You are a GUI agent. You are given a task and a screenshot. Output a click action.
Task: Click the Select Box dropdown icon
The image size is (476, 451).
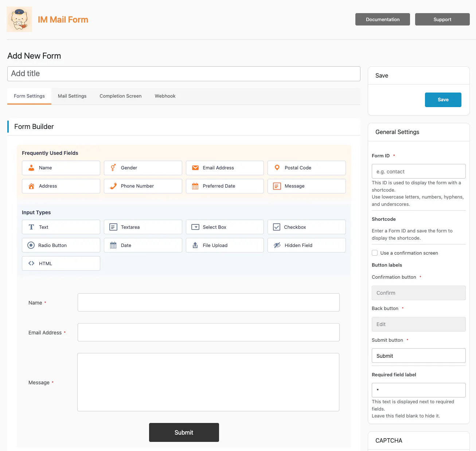195,227
